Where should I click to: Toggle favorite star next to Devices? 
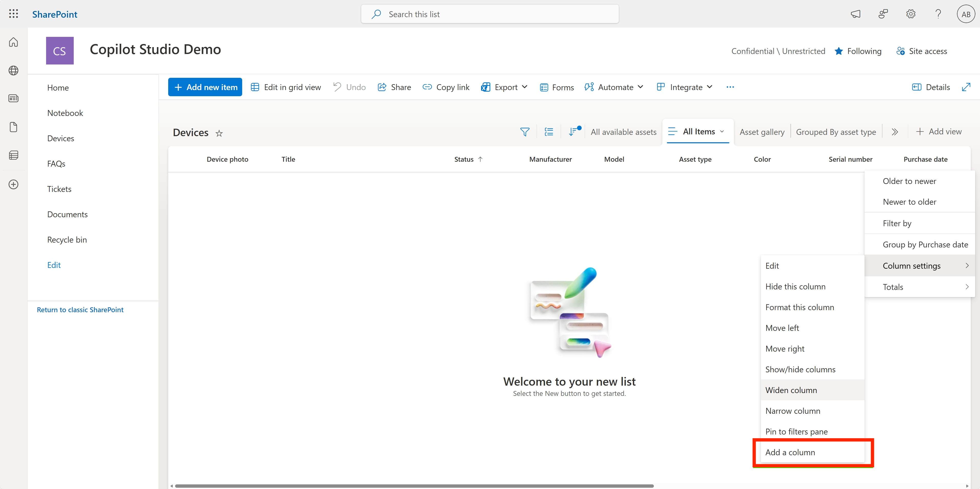(219, 133)
